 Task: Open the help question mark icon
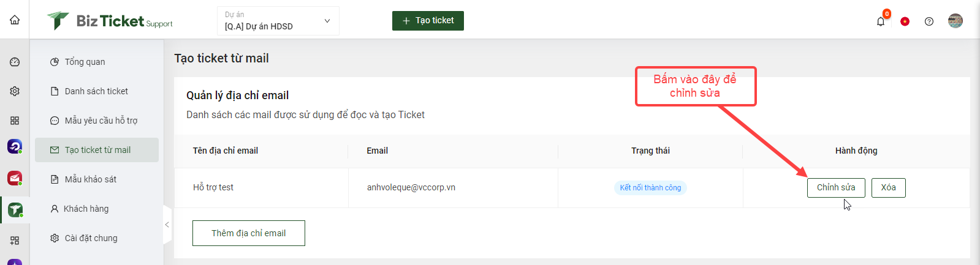pos(929,21)
